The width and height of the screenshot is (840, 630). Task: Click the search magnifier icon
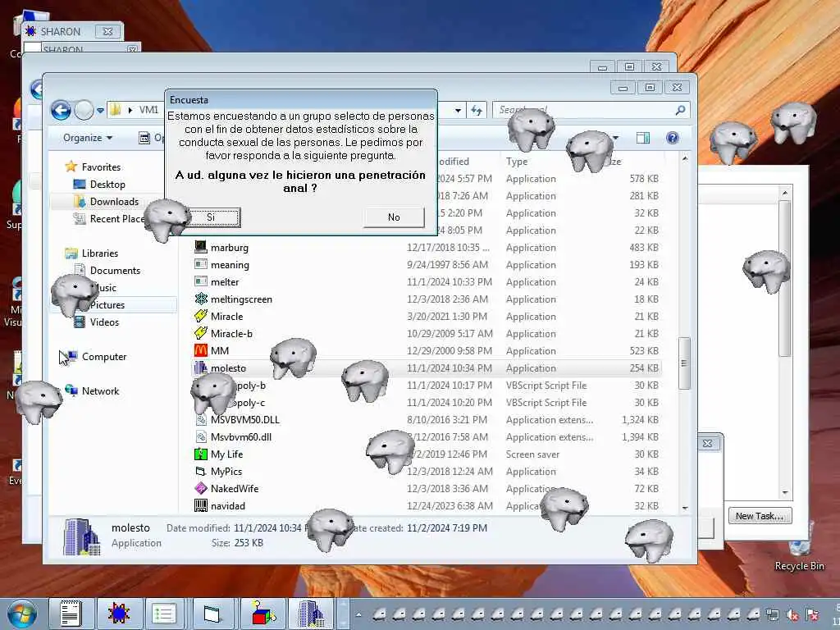point(680,111)
